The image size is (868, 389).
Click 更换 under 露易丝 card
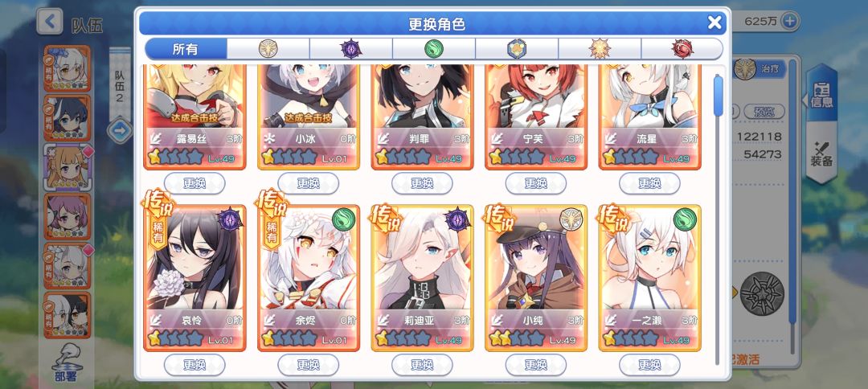pos(194,183)
